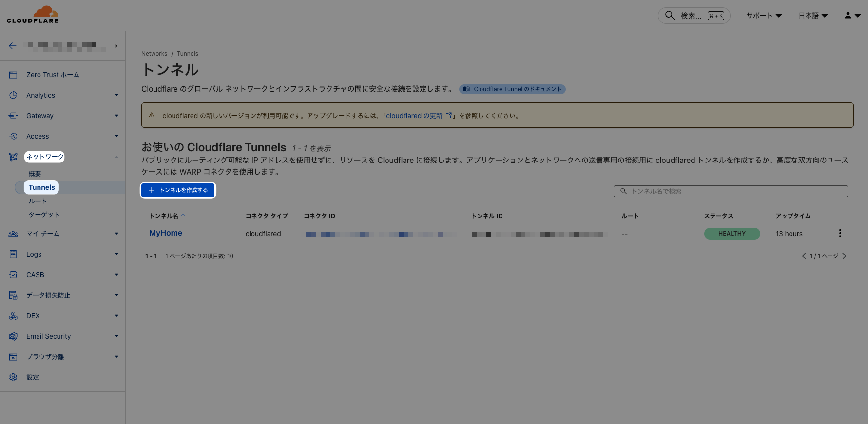Click the ブラウザ分離 icon
Image resolution: width=868 pixels, height=424 pixels.
13,357
